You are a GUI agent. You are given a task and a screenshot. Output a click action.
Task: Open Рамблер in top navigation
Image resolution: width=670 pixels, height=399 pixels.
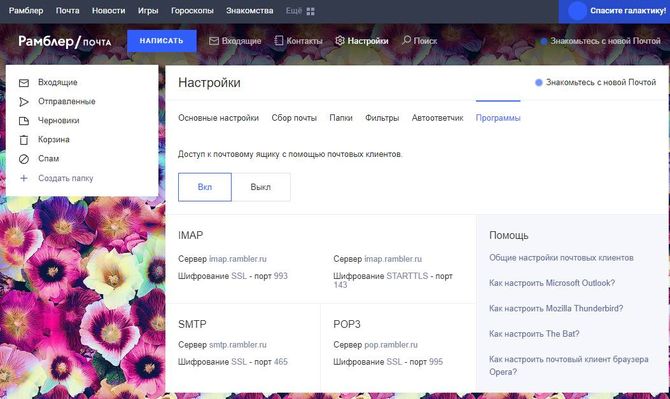(x=26, y=11)
